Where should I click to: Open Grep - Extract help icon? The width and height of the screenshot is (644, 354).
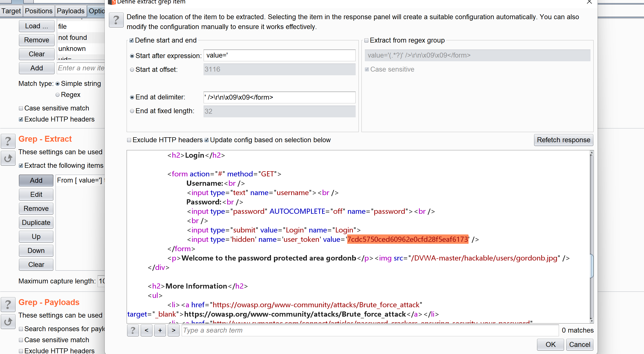pos(8,141)
